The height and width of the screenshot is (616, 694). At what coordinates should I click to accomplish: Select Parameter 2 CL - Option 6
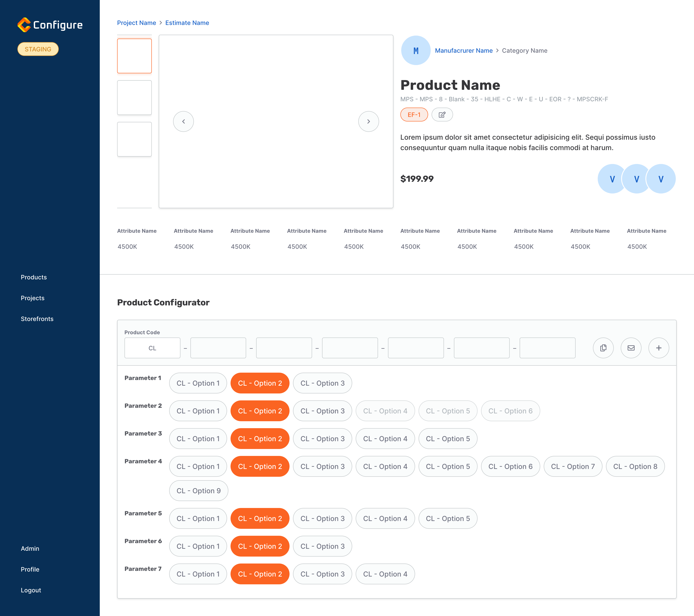(x=510, y=411)
